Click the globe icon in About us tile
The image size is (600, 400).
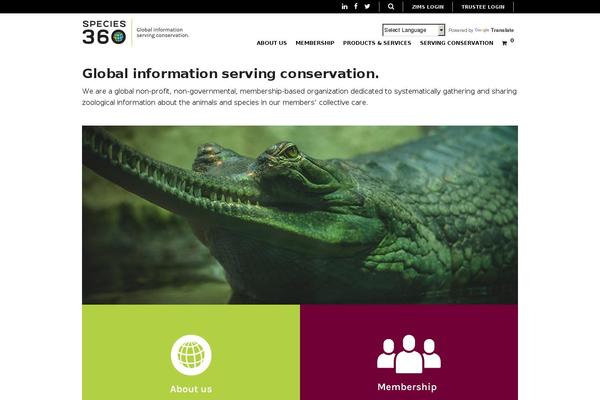[x=191, y=355]
